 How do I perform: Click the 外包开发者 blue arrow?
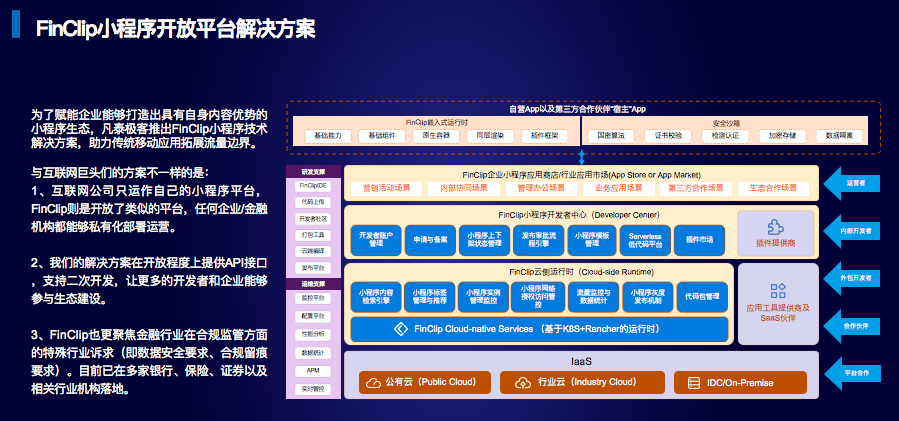coord(850,278)
